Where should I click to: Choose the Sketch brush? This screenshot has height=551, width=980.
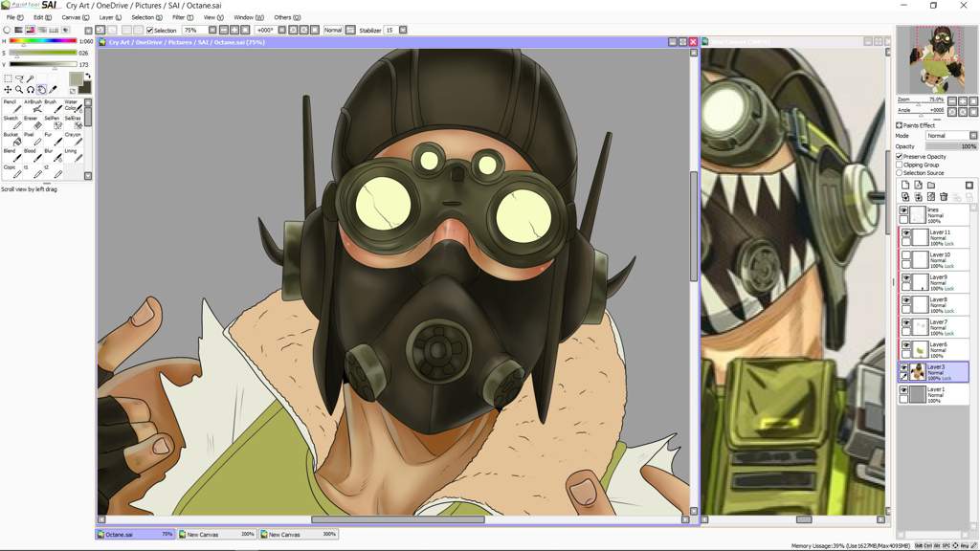(11, 122)
